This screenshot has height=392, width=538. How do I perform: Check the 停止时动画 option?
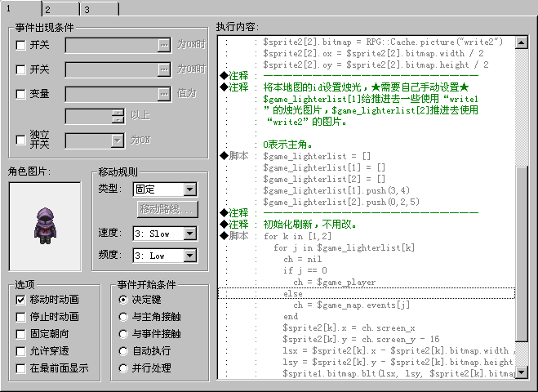click(x=20, y=317)
